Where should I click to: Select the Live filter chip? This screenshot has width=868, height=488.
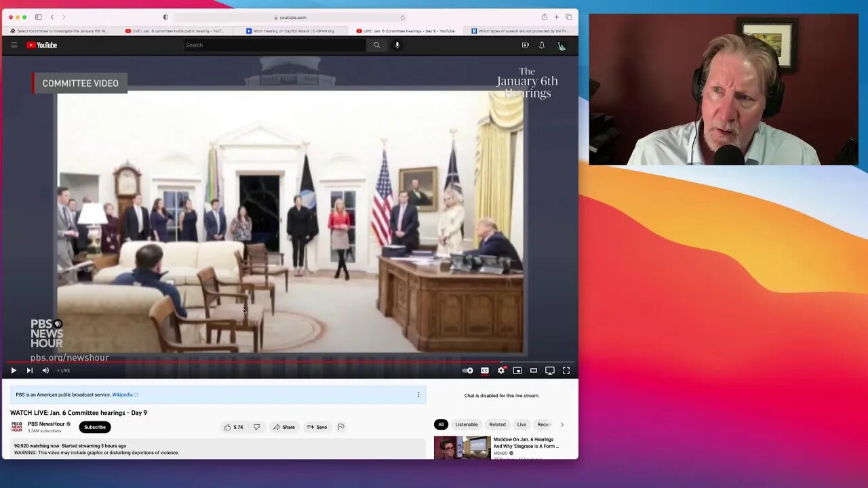click(521, 424)
